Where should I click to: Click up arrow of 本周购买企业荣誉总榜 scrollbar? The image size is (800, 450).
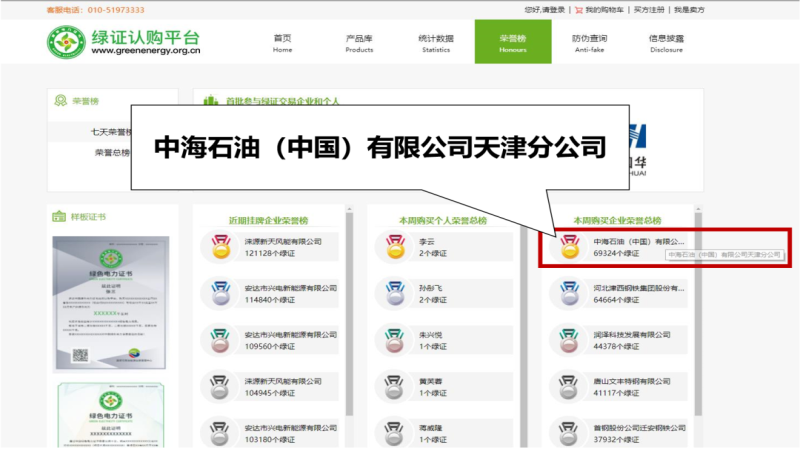point(698,209)
